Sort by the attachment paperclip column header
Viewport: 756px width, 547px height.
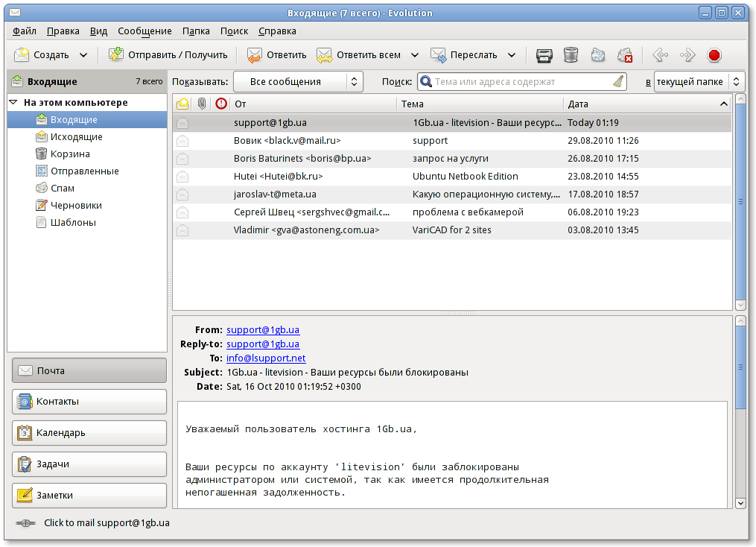click(201, 104)
